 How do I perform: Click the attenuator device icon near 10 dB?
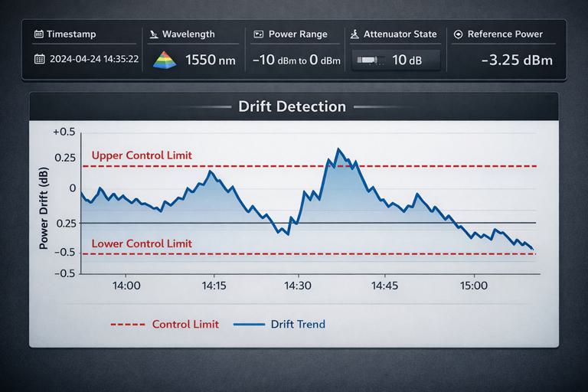tap(370, 60)
